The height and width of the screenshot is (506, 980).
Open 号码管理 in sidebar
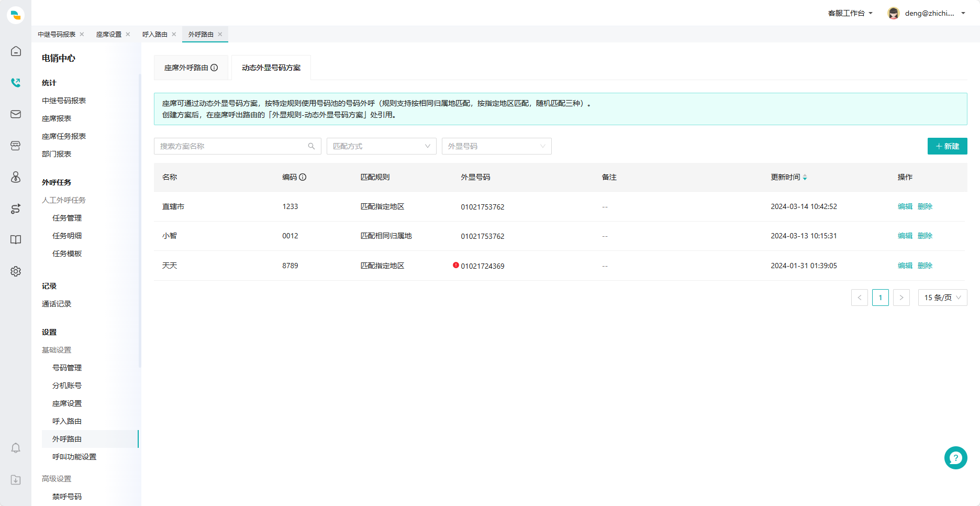[67, 368]
